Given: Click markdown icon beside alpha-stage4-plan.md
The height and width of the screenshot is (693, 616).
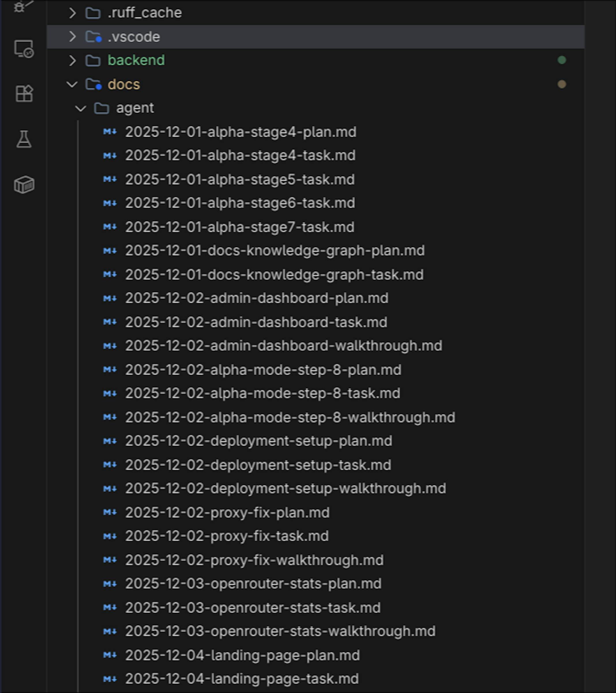Looking at the screenshot, I should pos(110,132).
